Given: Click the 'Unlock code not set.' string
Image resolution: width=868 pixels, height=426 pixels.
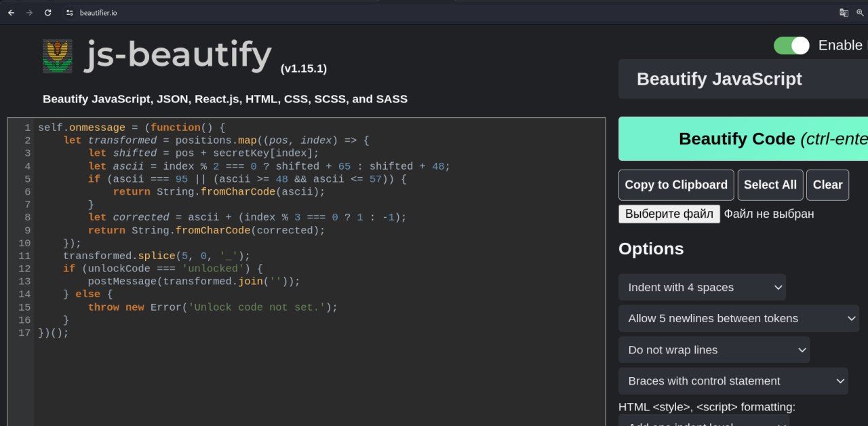Looking at the screenshot, I should coord(256,307).
